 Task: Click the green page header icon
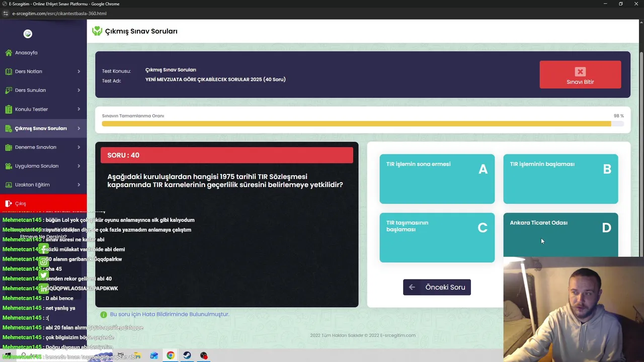coord(97,31)
